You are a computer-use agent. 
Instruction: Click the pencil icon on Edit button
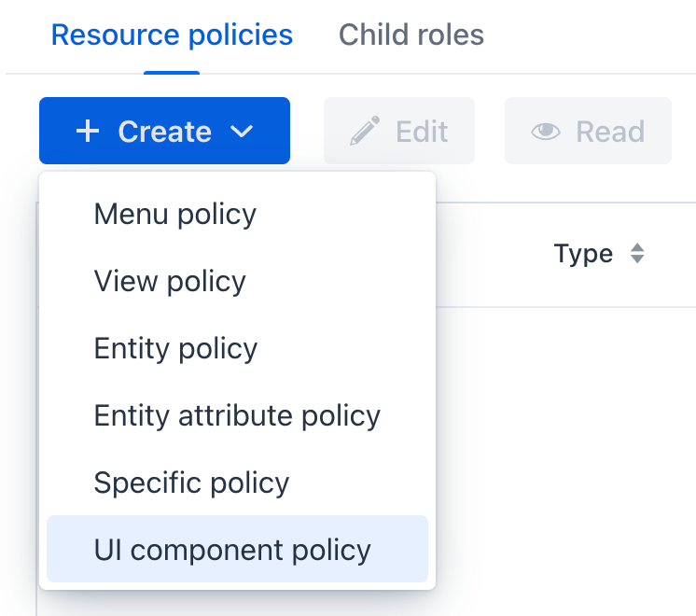(364, 132)
